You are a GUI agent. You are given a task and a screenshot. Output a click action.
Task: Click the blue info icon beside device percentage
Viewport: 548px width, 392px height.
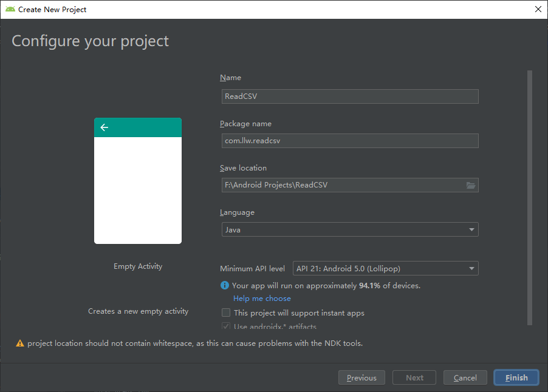(224, 286)
